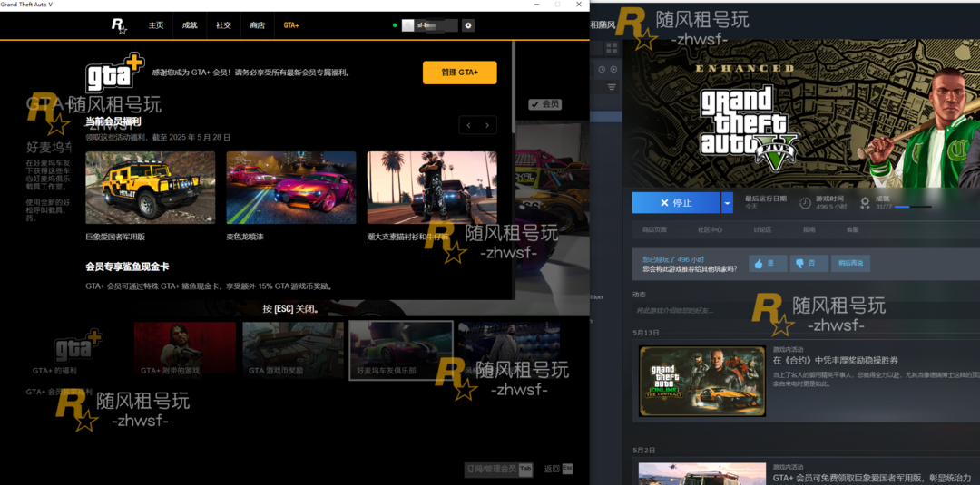Select the 潮大支素描衬衫和牛仔裤 thumbnail

432,188
